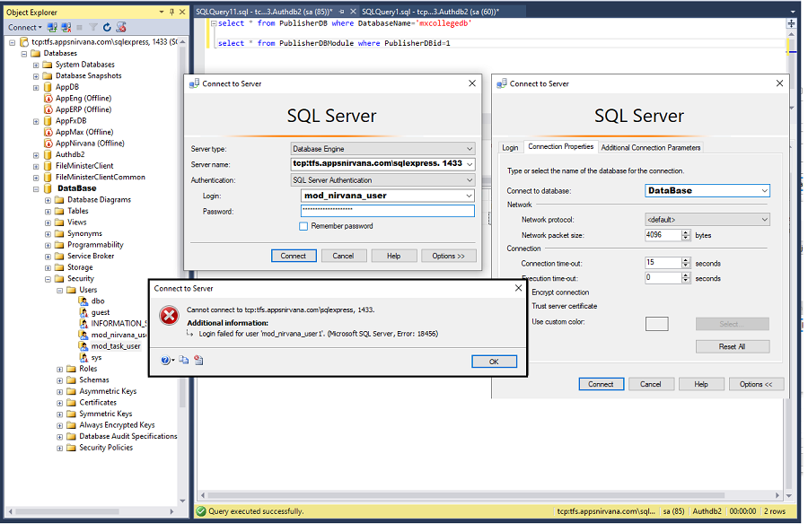Expand the Always Encrypted Keys folder
Viewport: 808px width, 532px height.
[x=60, y=426]
